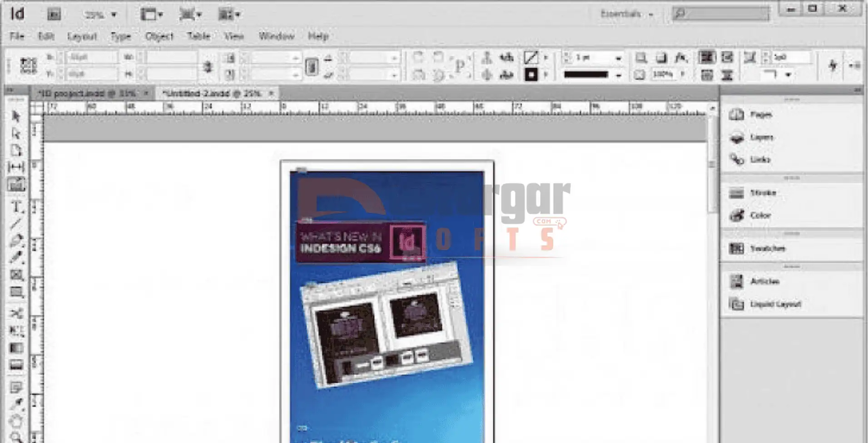
Task: Click the Quick Apply lightning icon
Action: click(833, 65)
